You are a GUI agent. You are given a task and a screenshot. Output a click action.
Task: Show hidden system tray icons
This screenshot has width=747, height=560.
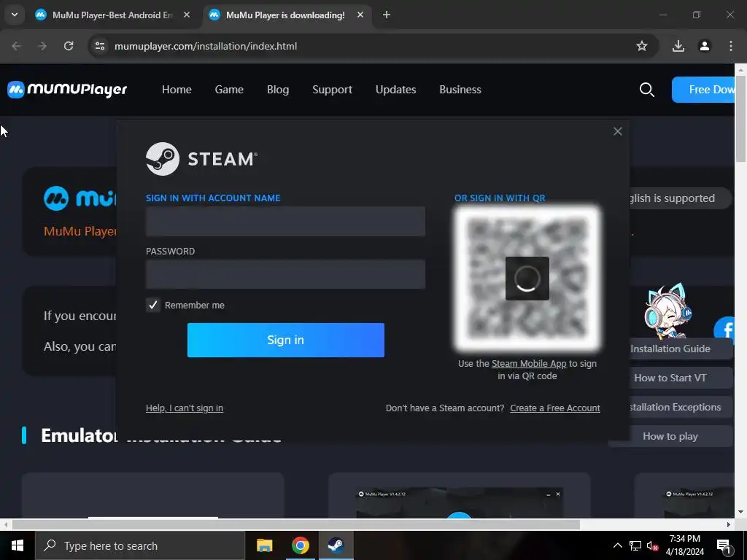pyautogui.click(x=617, y=545)
